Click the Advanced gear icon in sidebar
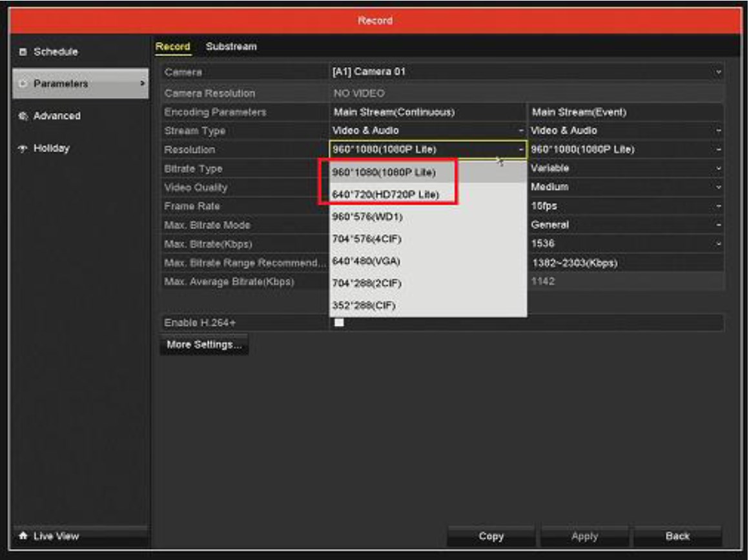 pos(23,116)
